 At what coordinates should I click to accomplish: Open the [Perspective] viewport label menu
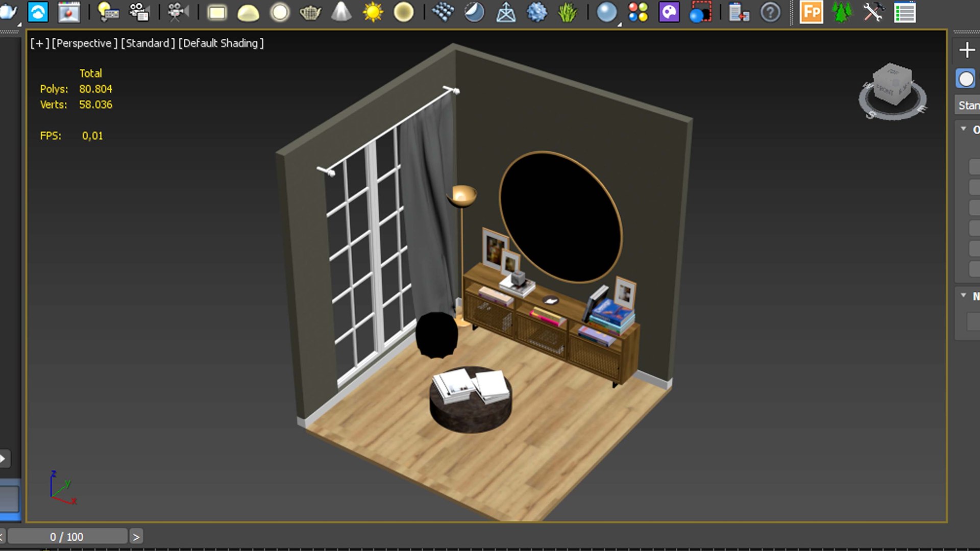click(x=84, y=43)
